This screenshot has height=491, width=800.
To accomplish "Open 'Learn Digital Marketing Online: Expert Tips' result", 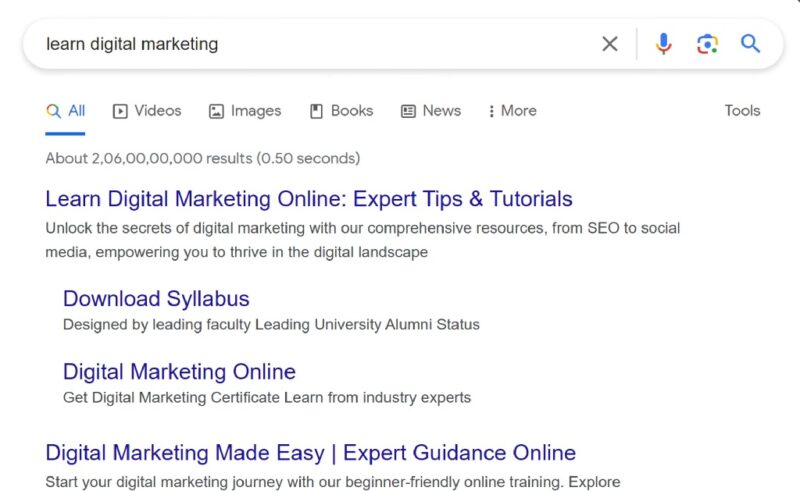I will 309,198.
